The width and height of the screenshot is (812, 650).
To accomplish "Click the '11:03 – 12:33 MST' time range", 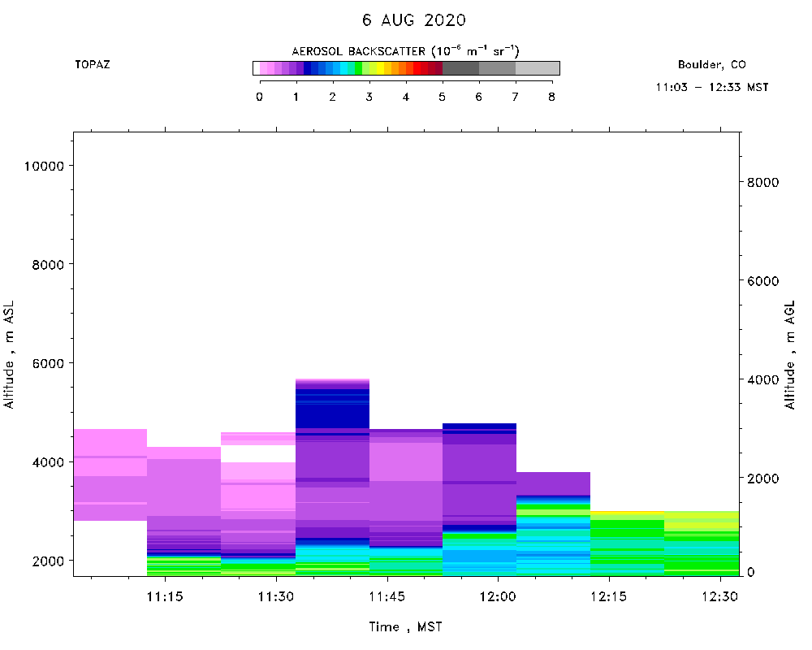I will point(711,87).
